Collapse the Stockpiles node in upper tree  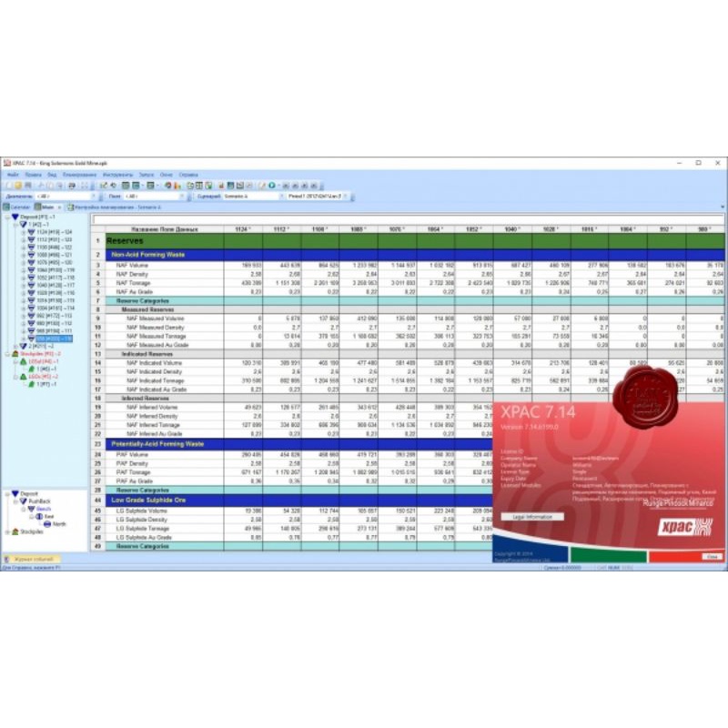[x=7, y=354]
